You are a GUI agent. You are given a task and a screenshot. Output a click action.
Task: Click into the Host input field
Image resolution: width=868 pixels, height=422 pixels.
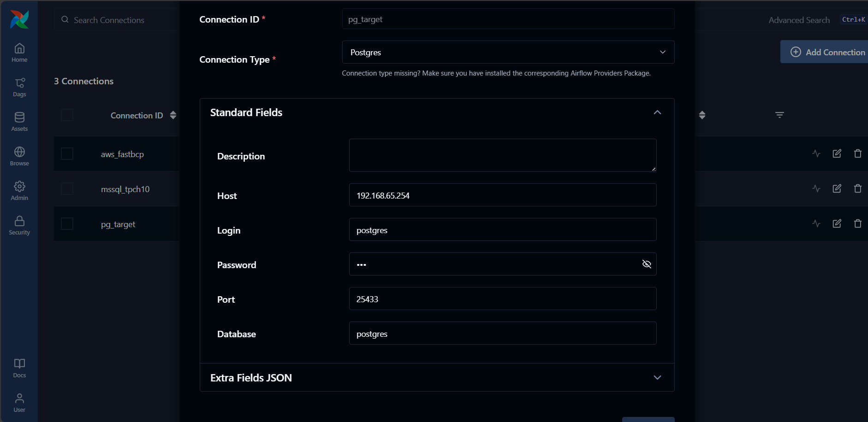tap(502, 195)
